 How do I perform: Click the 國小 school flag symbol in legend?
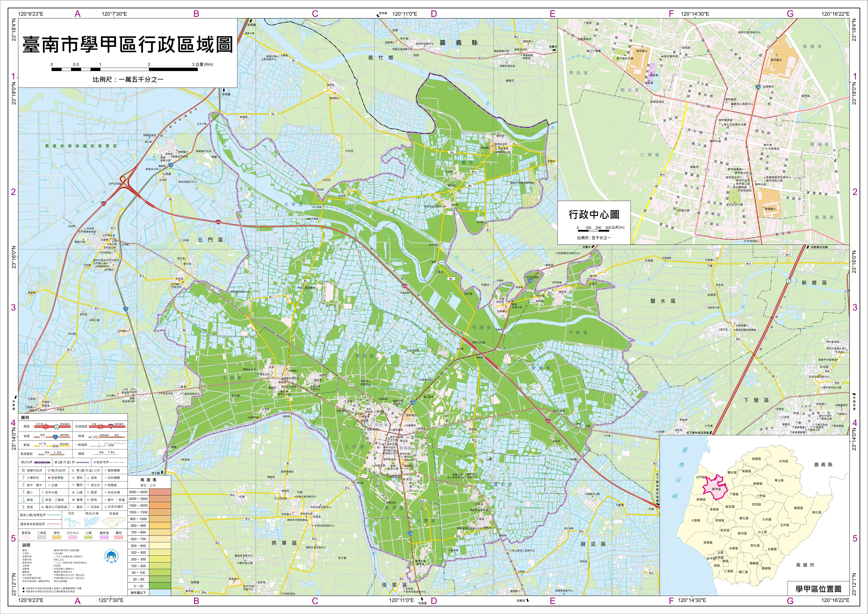point(23,492)
